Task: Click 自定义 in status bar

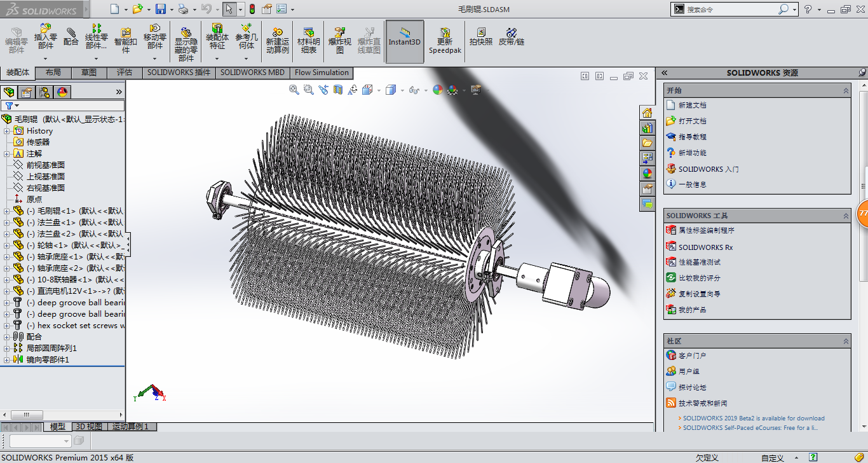Action: [x=772, y=458]
